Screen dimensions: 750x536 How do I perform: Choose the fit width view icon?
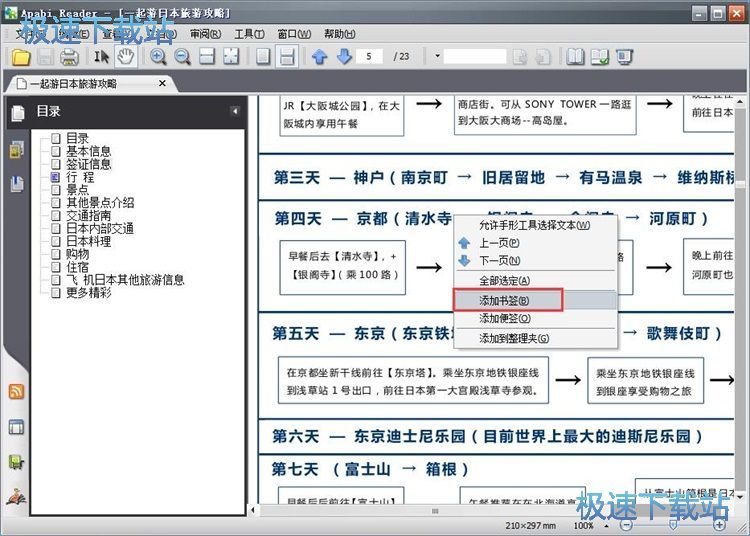pos(207,57)
